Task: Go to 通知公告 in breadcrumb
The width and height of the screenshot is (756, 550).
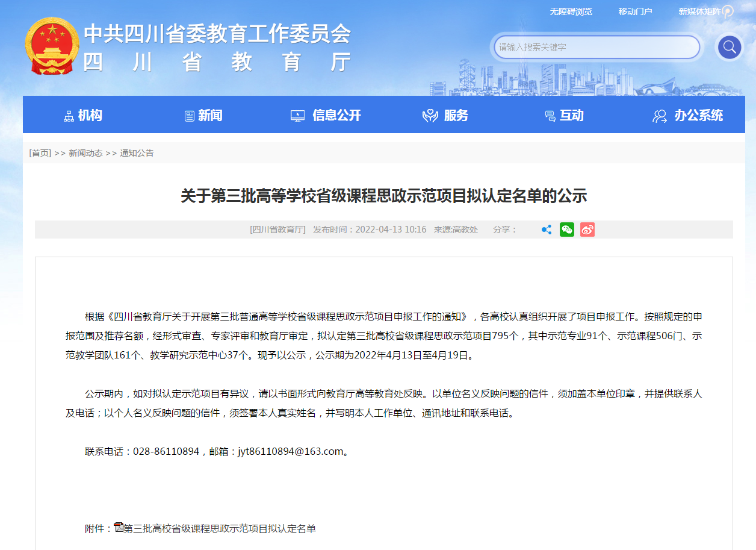Action: coord(137,153)
